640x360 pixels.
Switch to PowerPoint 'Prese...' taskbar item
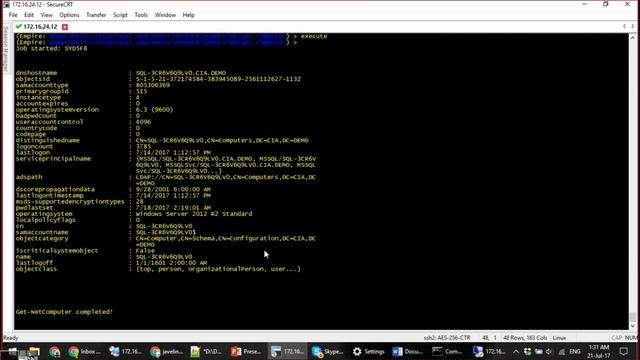click(246, 351)
